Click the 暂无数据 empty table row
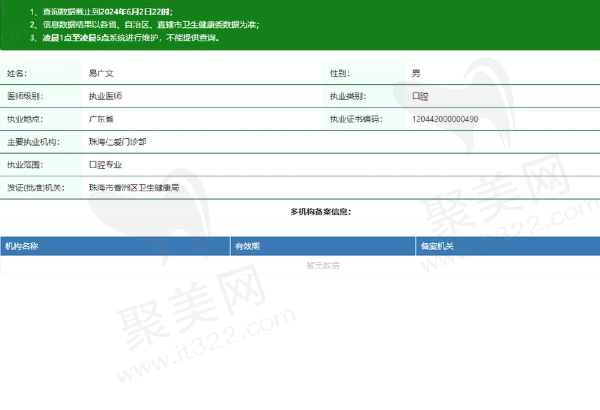Screen dimensions: 600x410 click(x=323, y=265)
